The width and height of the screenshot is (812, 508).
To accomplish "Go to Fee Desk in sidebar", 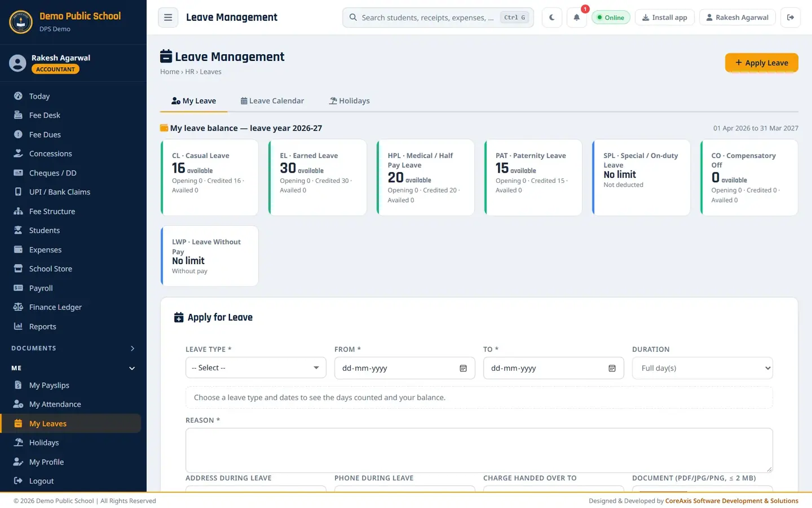I will [x=71, y=115].
